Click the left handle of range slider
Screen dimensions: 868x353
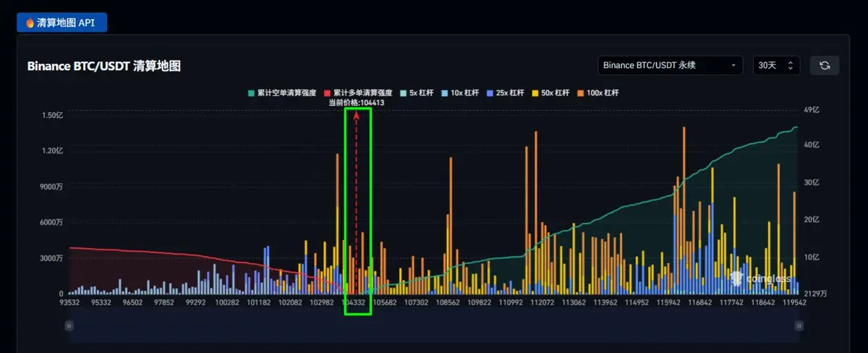(69, 326)
